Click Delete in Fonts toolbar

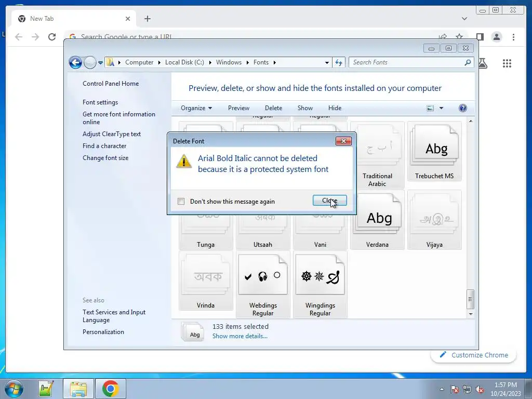[273, 108]
